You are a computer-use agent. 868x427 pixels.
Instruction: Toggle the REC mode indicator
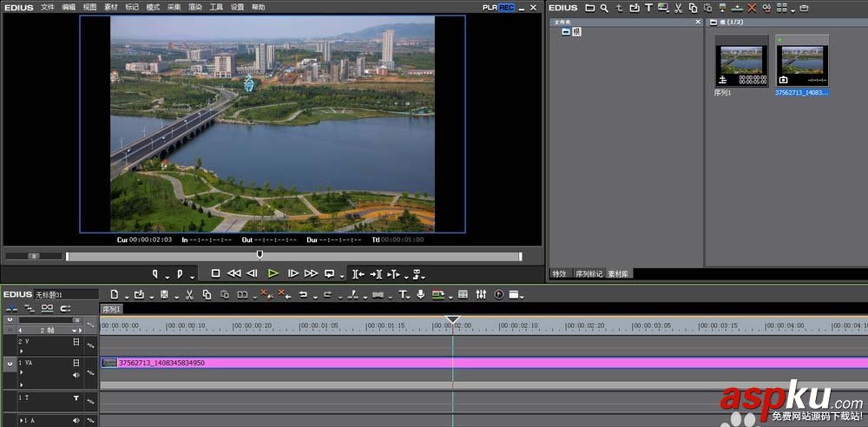pyautogui.click(x=506, y=7)
